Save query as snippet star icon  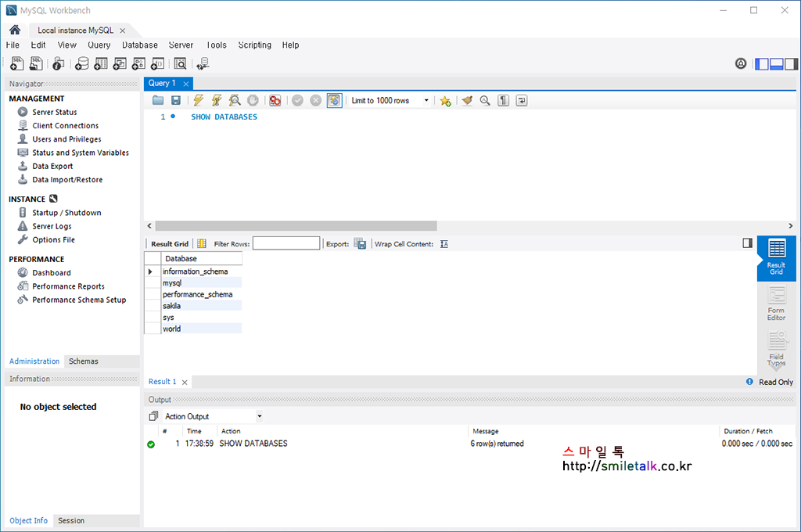click(x=445, y=101)
